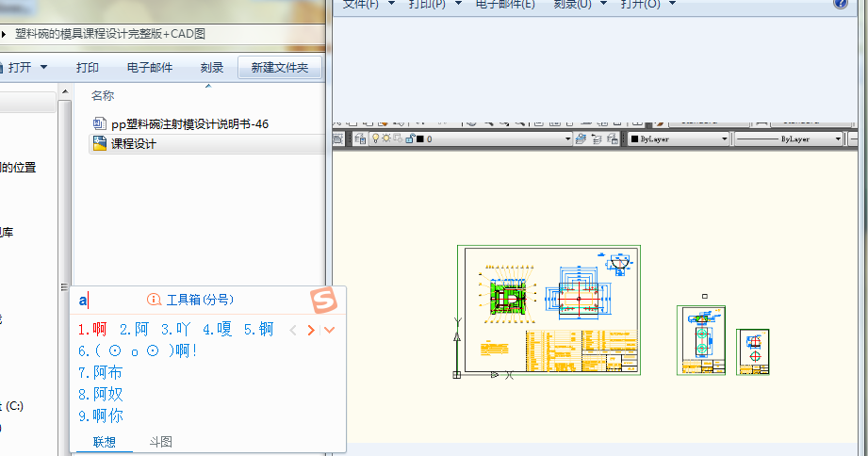Click the help icon in preview window
The width and height of the screenshot is (868, 456).
coord(841,4)
